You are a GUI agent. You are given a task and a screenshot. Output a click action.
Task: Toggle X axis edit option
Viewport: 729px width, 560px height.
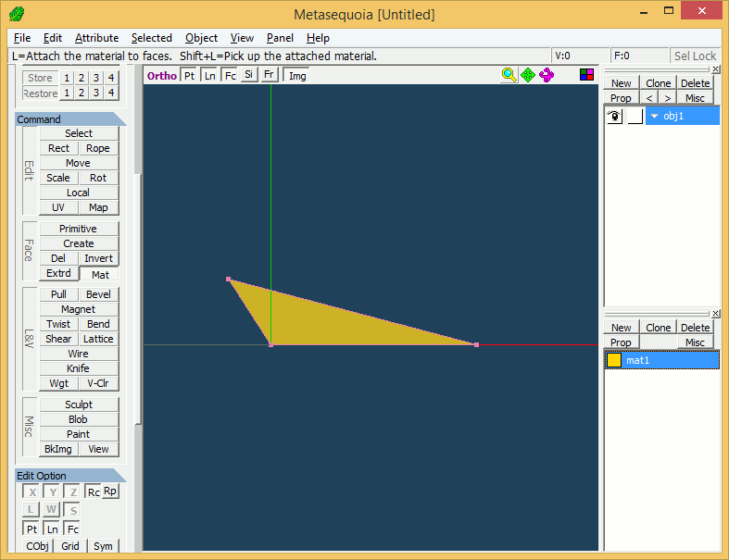(x=31, y=492)
